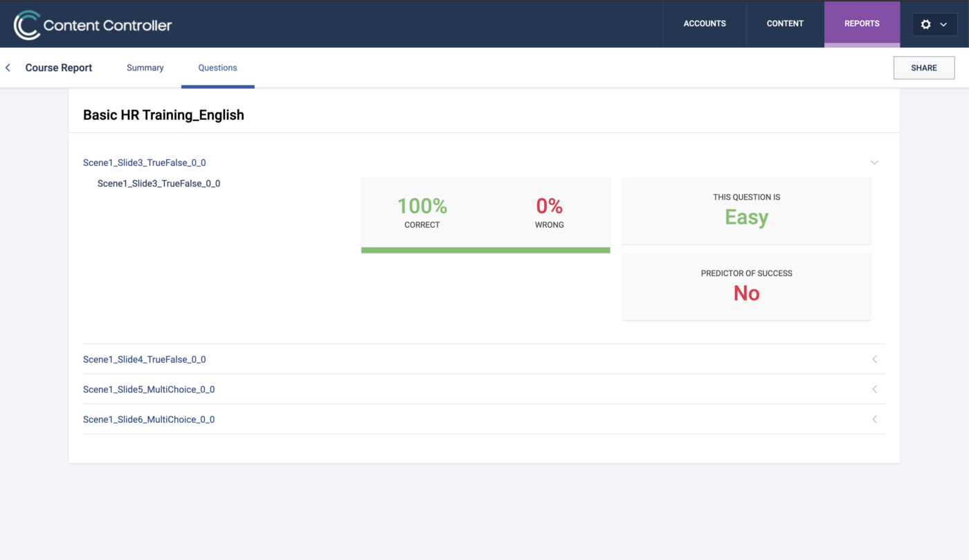This screenshot has height=560, width=969.
Task: Open the Scene1_Slide5_MultiChoice_0_0 question link
Action: [149, 389]
